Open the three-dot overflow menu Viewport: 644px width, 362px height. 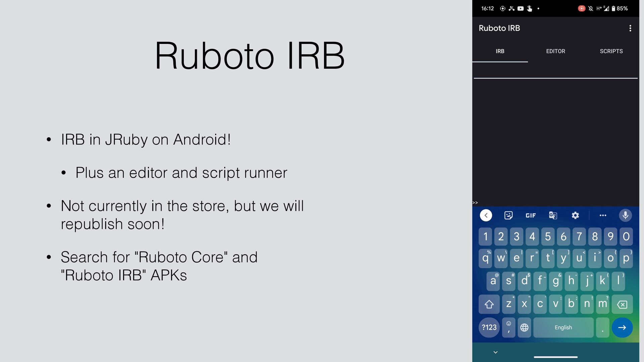point(630,28)
